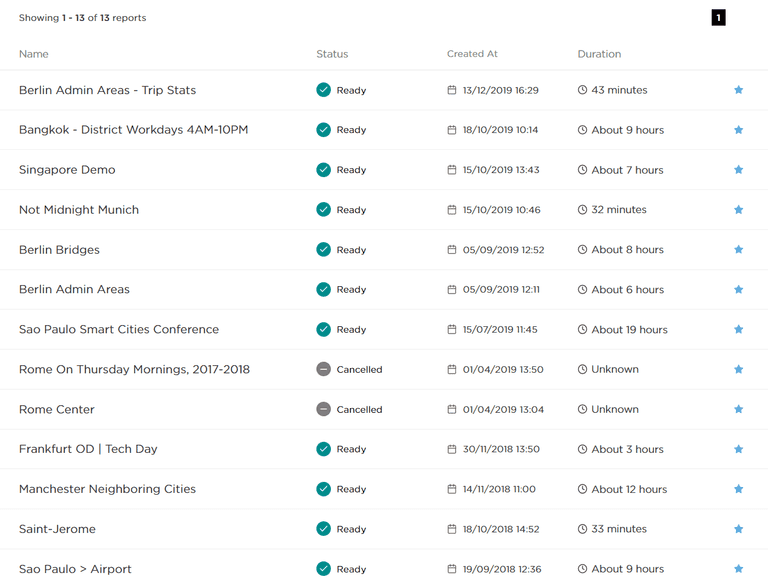The width and height of the screenshot is (768, 587).
Task: Toggle favorite star for Singapore Demo
Action: (738, 170)
